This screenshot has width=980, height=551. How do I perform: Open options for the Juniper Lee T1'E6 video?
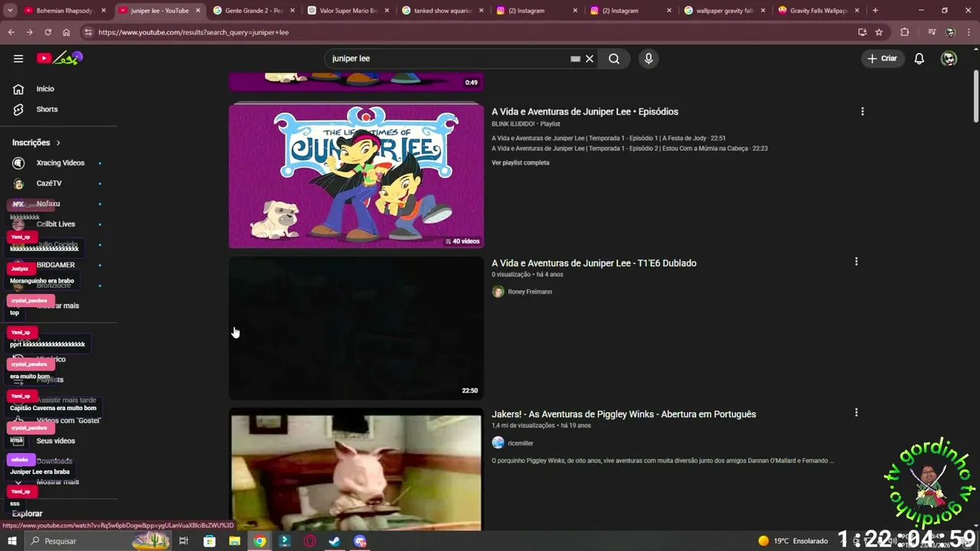tap(856, 262)
